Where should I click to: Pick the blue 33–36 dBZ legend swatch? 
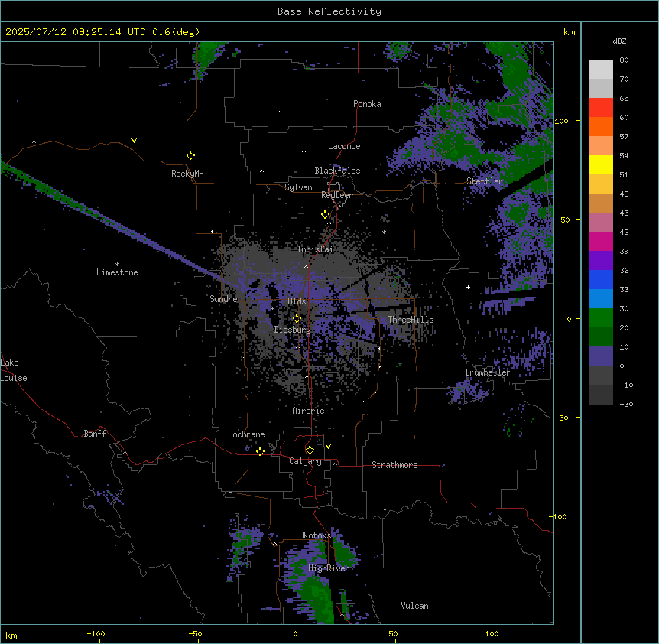pos(601,279)
